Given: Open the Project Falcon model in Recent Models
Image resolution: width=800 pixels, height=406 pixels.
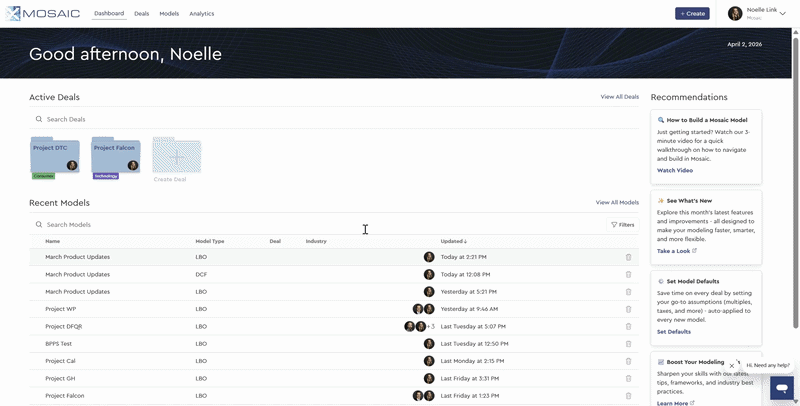Looking at the screenshot, I should pyautogui.click(x=334, y=396).
